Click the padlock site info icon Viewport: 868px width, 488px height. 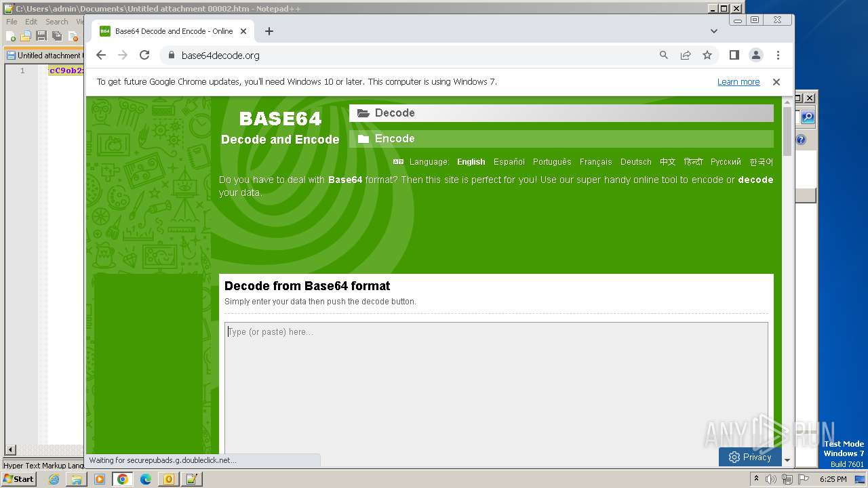(x=171, y=55)
